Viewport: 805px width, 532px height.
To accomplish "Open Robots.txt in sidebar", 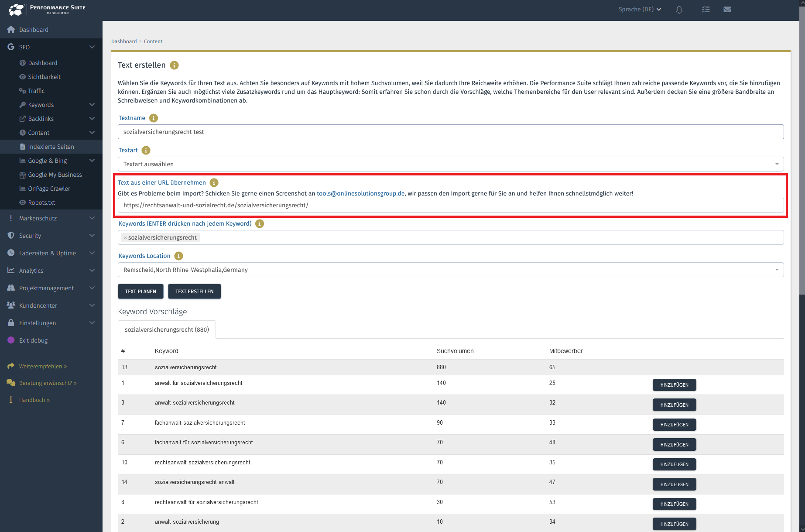I will point(41,203).
